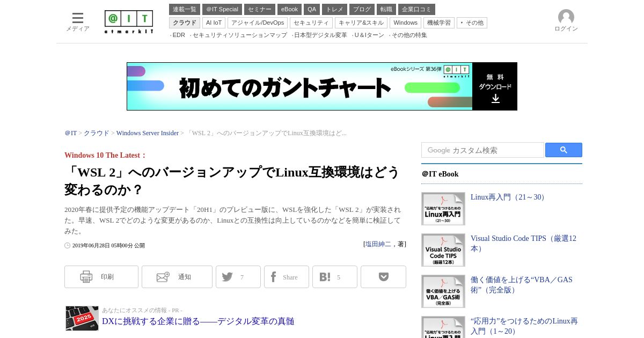Select the アジャイル/DevOps category tab
The height and width of the screenshot is (338, 644).
pyautogui.click(x=258, y=23)
